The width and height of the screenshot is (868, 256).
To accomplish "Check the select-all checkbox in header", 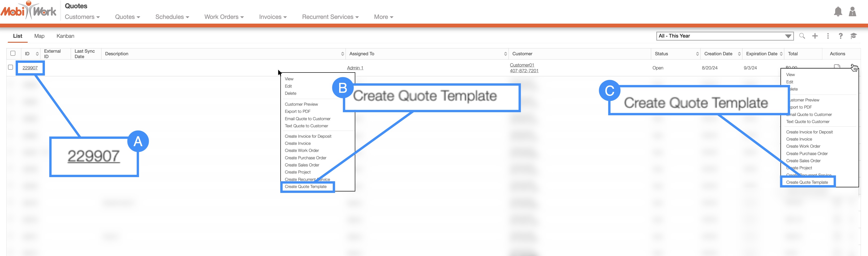I will tap(13, 53).
